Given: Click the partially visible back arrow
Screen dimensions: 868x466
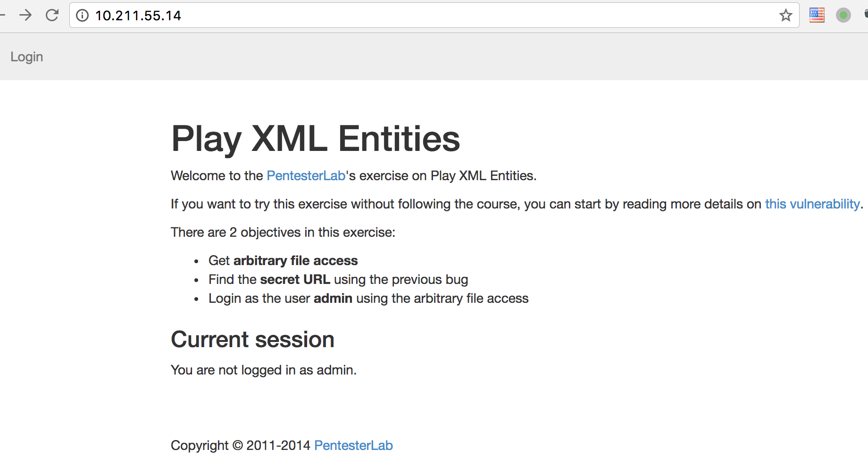Looking at the screenshot, I should pyautogui.click(x=2, y=15).
